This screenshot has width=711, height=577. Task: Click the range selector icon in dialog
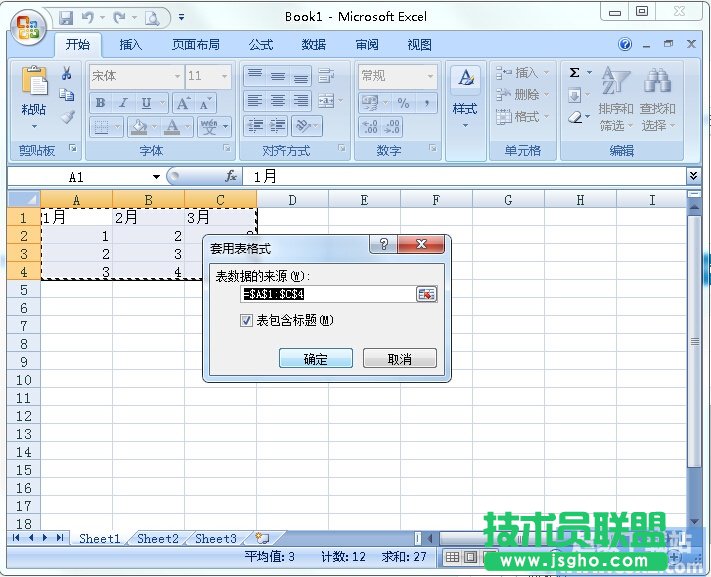(x=427, y=294)
